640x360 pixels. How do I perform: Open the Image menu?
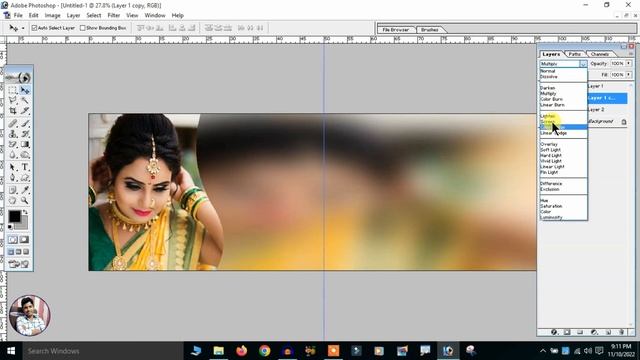pyautogui.click(x=52, y=15)
